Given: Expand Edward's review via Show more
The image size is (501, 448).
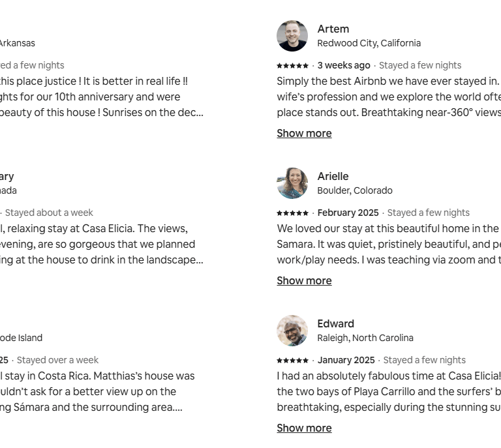Looking at the screenshot, I should [x=304, y=428].
